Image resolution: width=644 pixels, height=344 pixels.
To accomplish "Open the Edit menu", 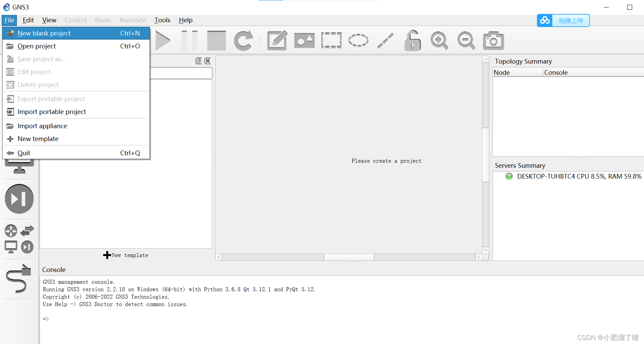I will tap(28, 20).
